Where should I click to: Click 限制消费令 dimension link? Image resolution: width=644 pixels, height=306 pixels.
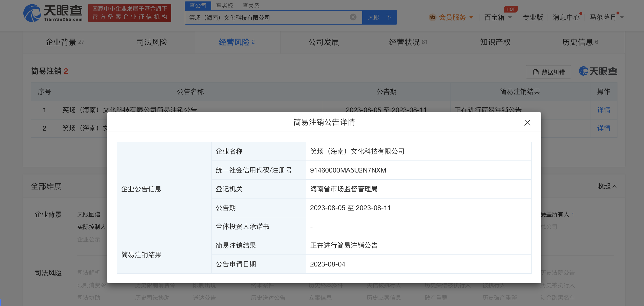tap(91, 285)
